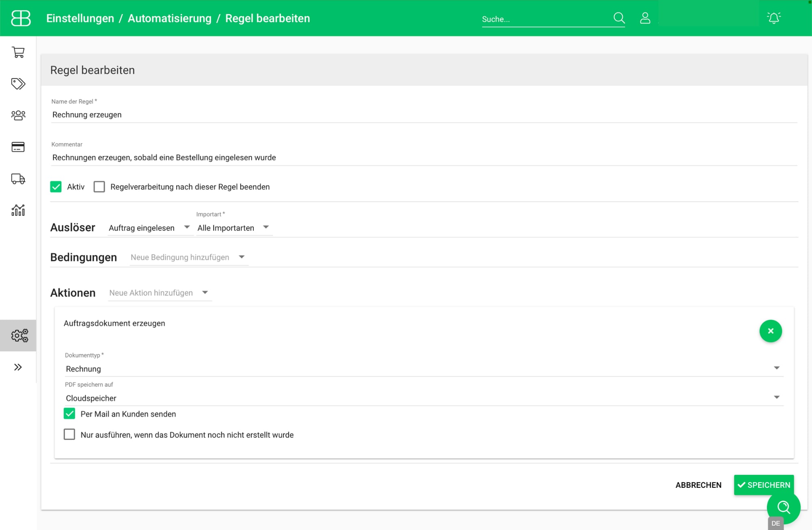The height and width of the screenshot is (530, 812).
Task: Open the gears settings section
Action: (19, 336)
